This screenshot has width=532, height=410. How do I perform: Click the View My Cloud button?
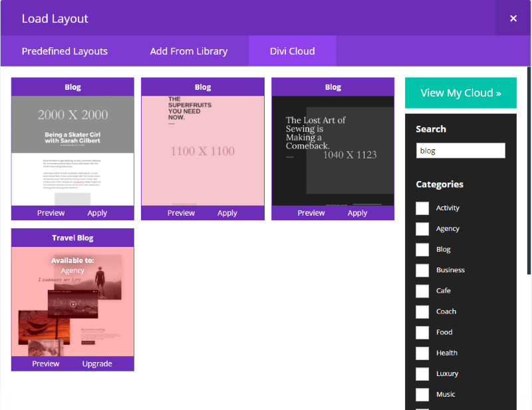[460, 93]
